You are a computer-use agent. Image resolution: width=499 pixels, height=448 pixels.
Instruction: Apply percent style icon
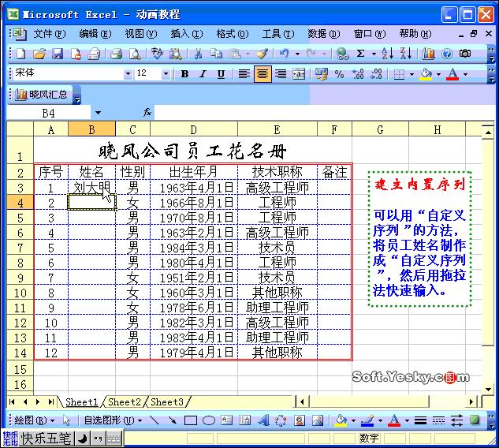[339, 74]
